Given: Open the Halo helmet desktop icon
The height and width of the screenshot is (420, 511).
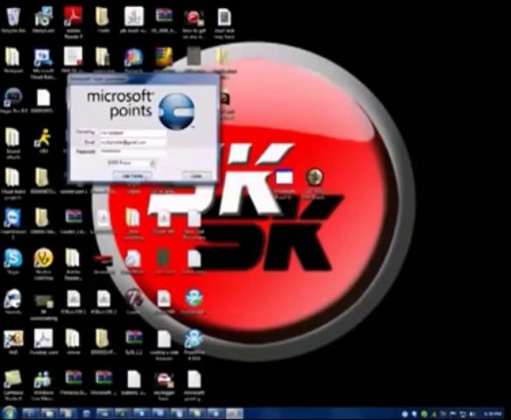Looking at the screenshot, I should 13,302.
